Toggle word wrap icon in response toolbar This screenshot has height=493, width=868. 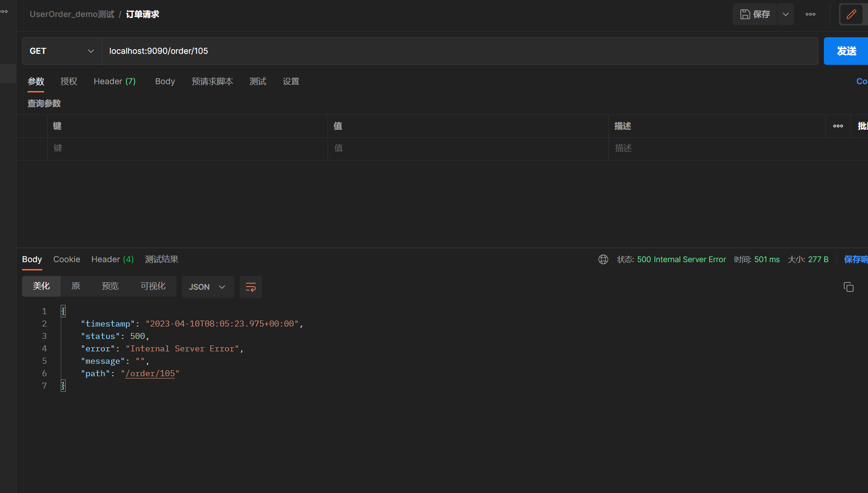251,287
